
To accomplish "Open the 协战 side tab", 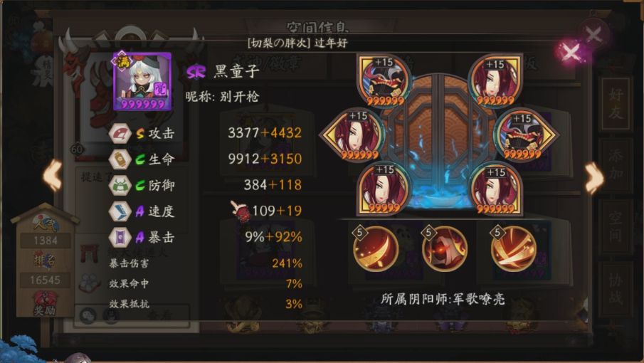I will click(616, 288).
